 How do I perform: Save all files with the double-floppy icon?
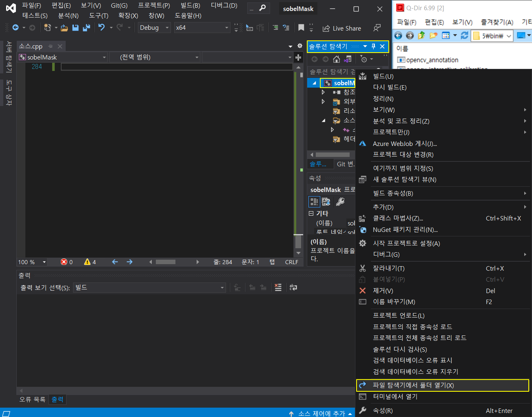86,27
